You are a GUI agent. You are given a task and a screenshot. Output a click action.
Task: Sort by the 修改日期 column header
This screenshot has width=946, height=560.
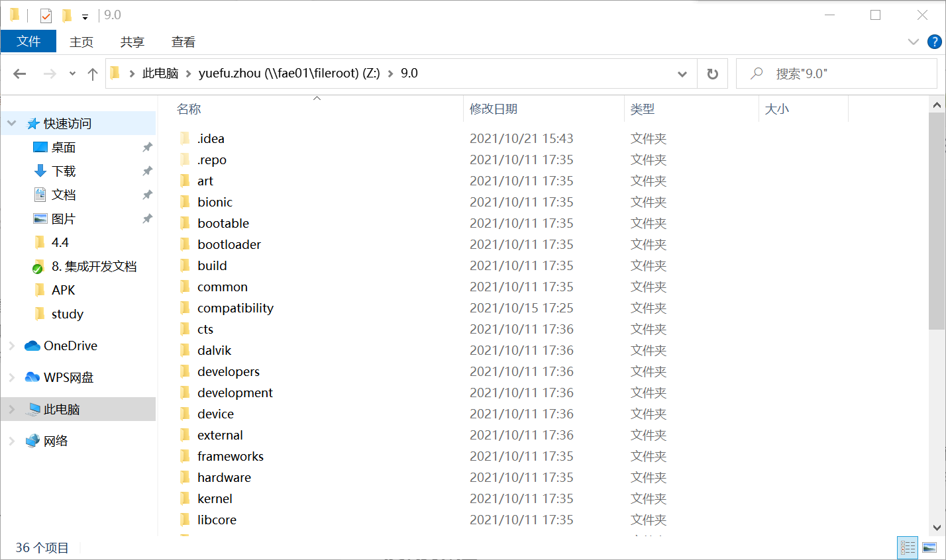pyautogui.click(x=494, y=109)
